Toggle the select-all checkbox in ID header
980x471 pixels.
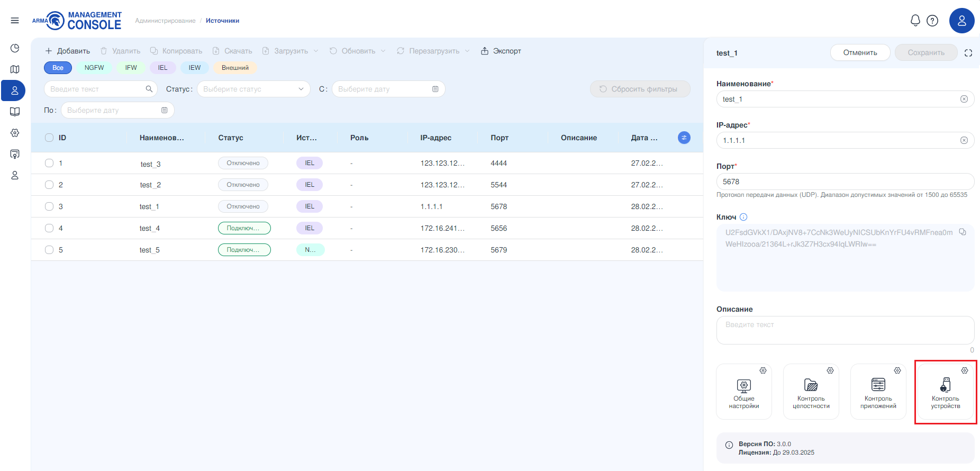49,138
